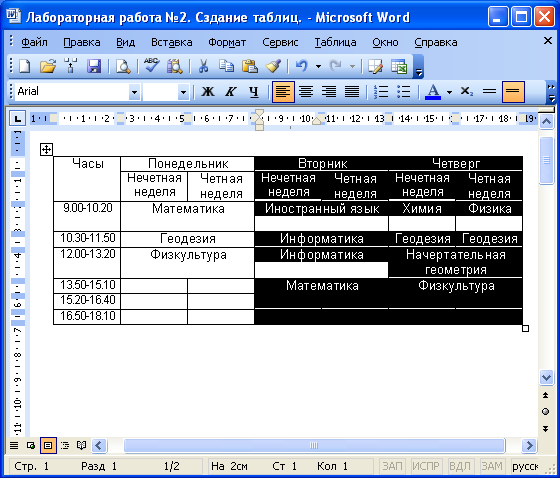560x478 pixels.
Task: Expand the Undo history dropdown arrow
Action: (x=319, y=66)
